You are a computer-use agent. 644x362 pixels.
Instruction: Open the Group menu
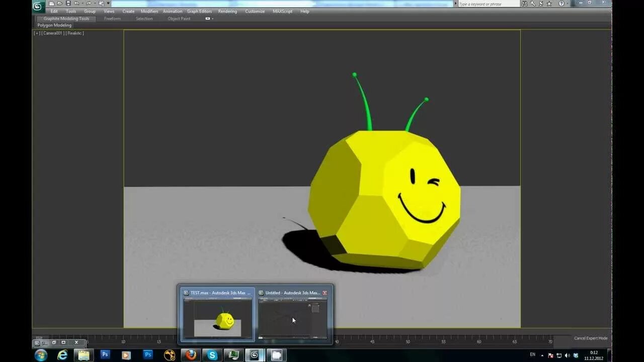90,11
